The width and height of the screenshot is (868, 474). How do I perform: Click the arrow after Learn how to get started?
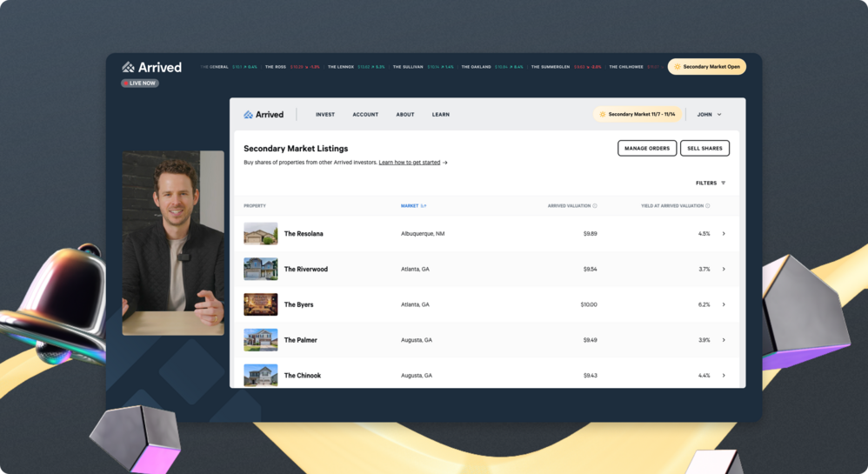(445, 163)
